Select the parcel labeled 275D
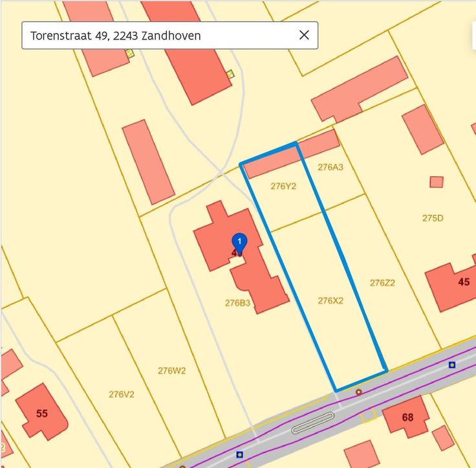 [433, 218]
